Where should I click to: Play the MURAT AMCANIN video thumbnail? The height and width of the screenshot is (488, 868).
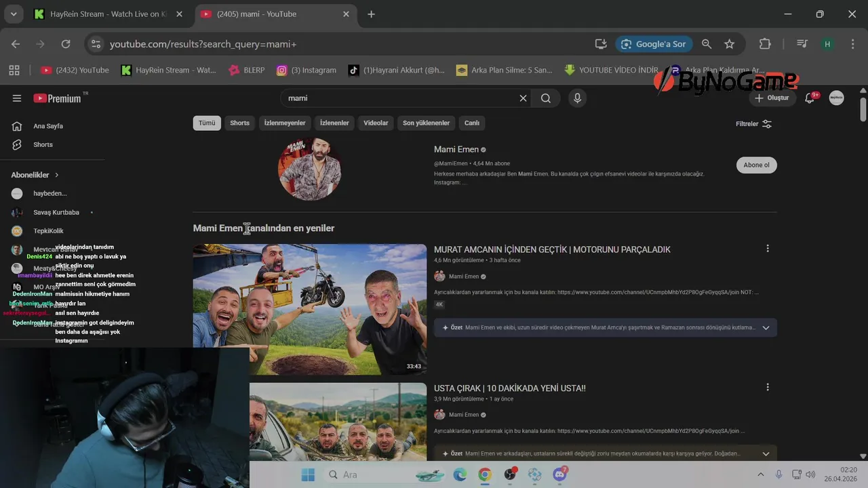(x=310, y=309)
